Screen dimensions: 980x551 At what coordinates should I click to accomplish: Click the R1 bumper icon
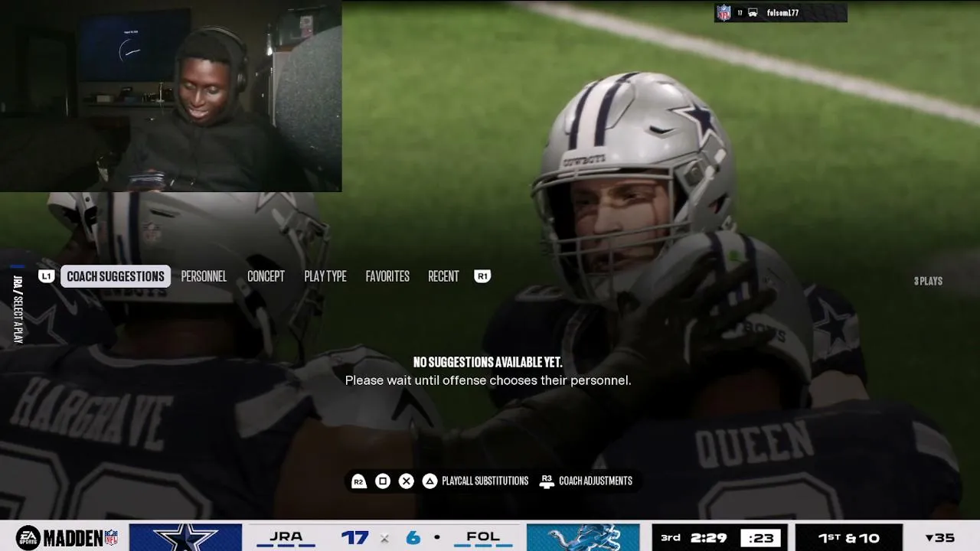pos(482,276)
